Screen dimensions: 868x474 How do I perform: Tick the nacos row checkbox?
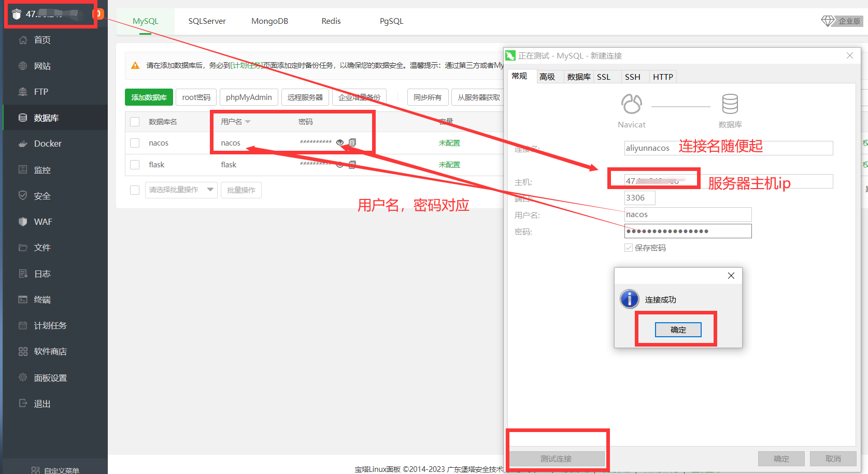click(x=135, y=143)
